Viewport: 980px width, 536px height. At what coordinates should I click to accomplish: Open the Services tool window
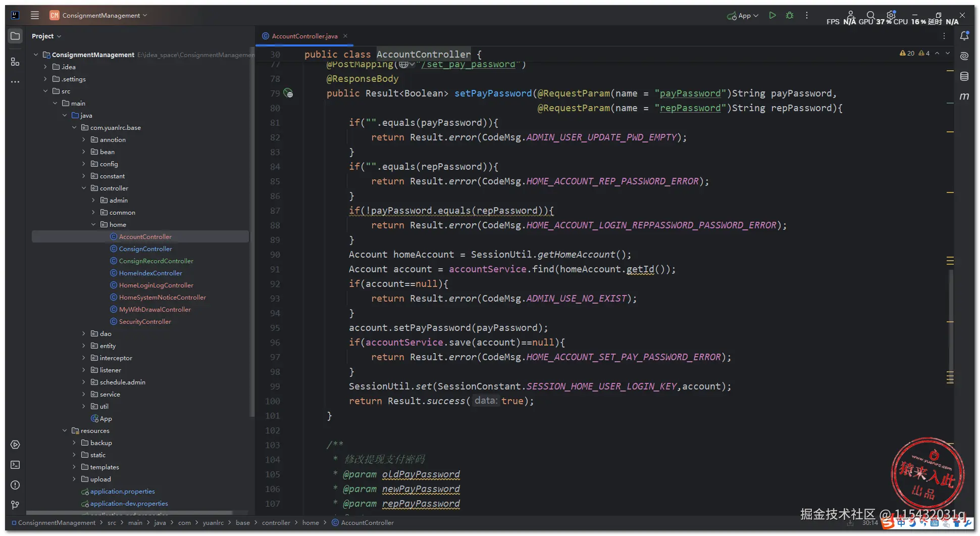15,445
